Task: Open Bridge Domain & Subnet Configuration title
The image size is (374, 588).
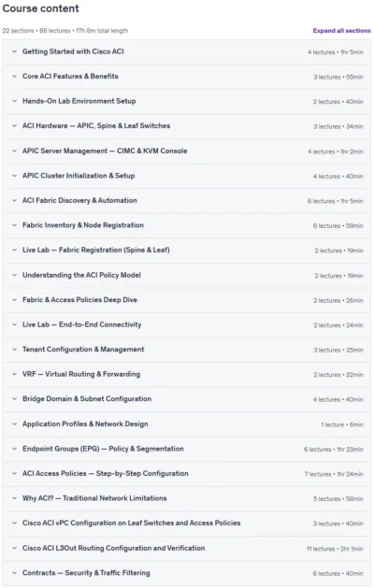Action: (87, 399)
